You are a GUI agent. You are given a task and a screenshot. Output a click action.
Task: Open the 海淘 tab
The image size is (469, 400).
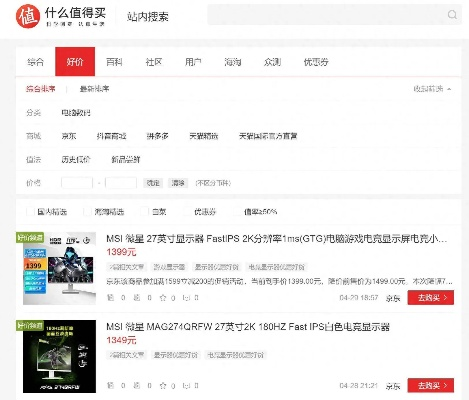coord(233,62)
